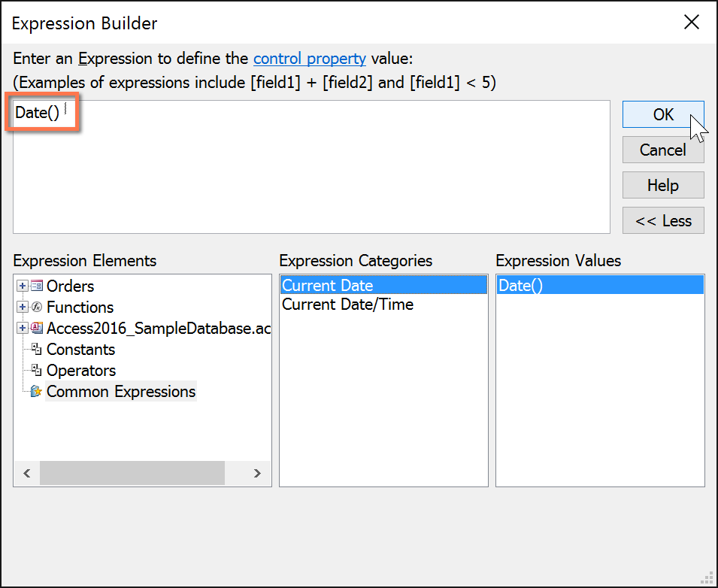Open Help for Expression Builder
Viewport: 718px width, 588px height.
(662, 186)
